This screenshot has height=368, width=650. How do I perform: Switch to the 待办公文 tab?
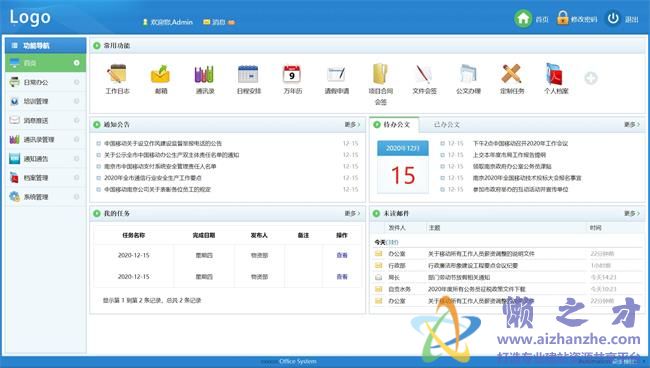pyautogui.click(x=395, y=125)
